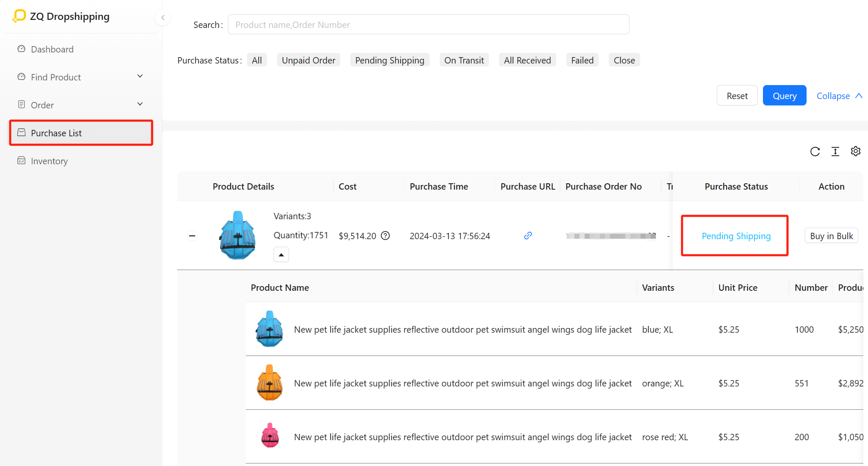868x466 pixels.
Task: Click the Buy in Bulk button
Action: pyautogui.click(x=831, y=236)
